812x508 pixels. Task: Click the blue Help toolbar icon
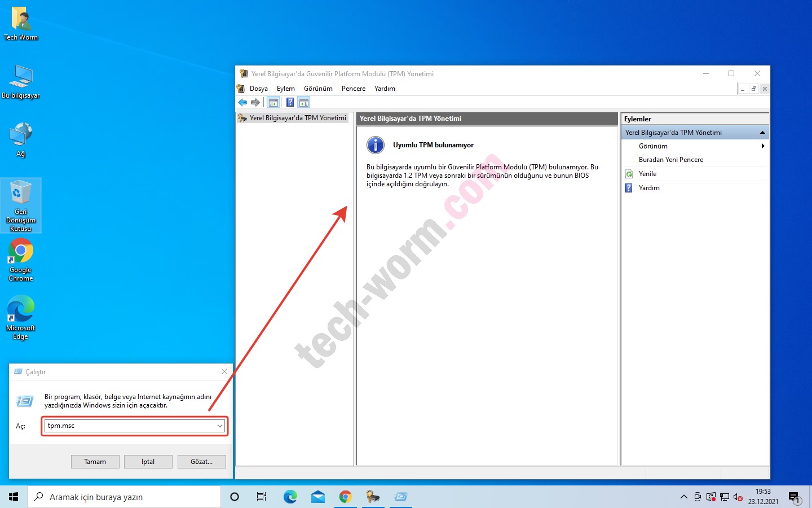coord(290,102)
